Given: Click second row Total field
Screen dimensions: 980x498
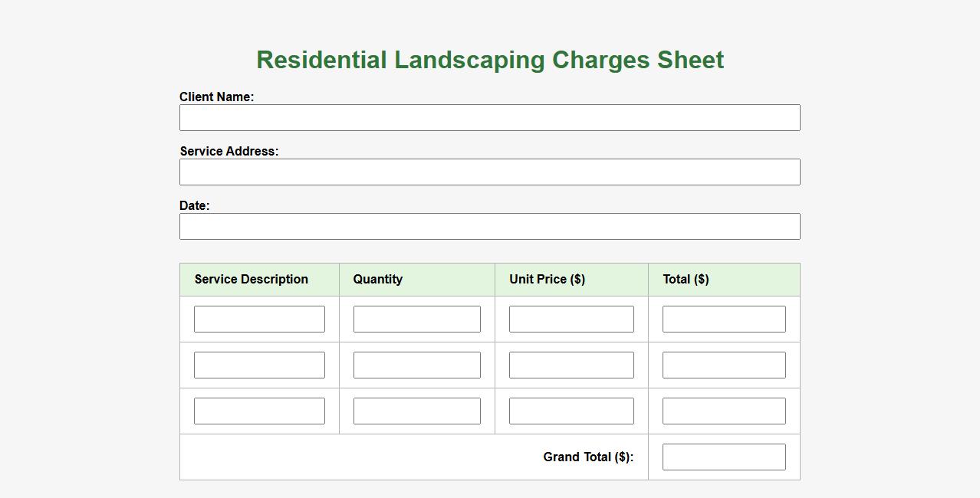Looking at the screenshot, I should pos(724,365).
